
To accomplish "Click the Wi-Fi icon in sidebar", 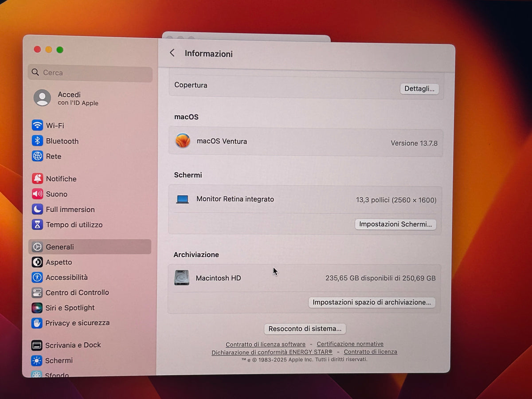I will pyautogui.click(x=37, y=125).
